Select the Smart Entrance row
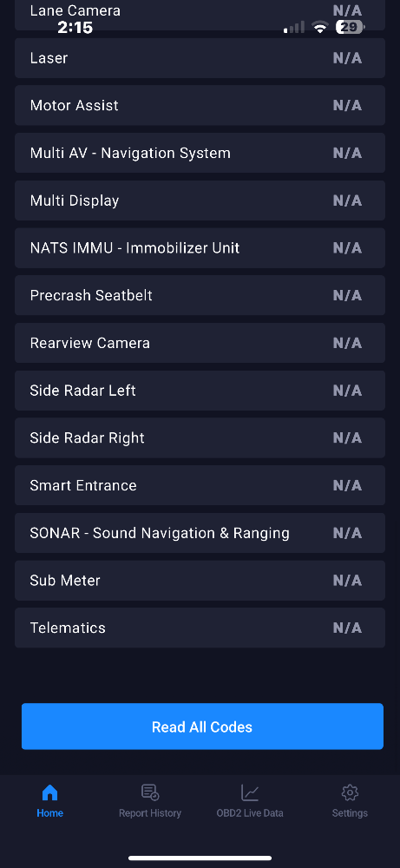Image resolution: width=400 pixels, height=868 pixels. [x=200, y=485]
